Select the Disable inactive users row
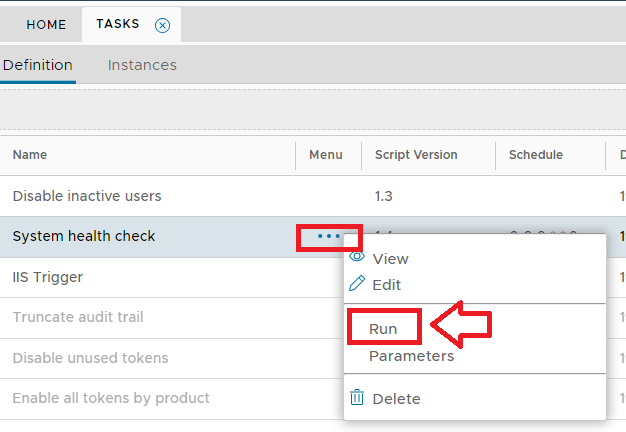Viewport: 626px width, 432px height. [87, 196]
